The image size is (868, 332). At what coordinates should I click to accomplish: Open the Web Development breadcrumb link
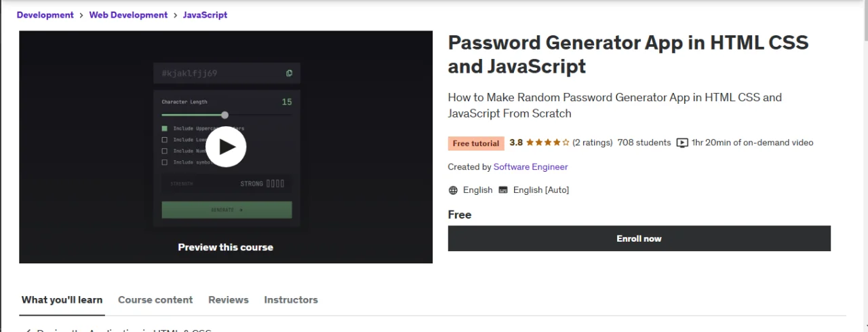(x=128, y=15)
